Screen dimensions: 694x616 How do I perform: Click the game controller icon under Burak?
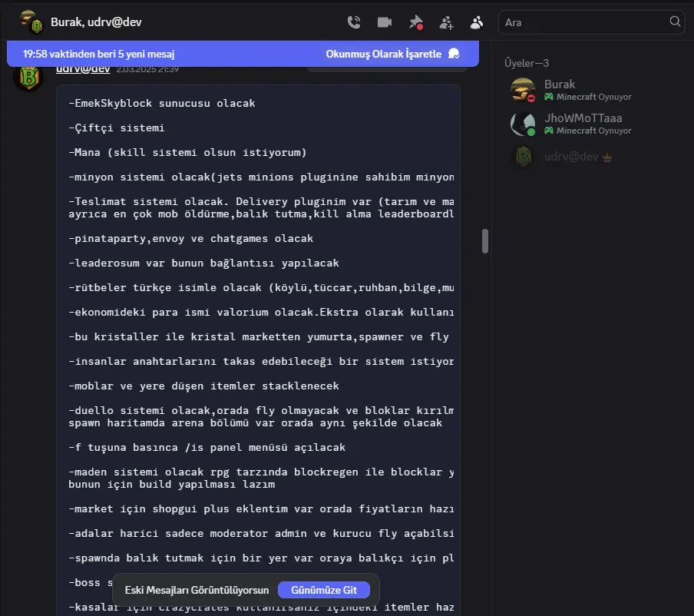click(x=549, y=97)
